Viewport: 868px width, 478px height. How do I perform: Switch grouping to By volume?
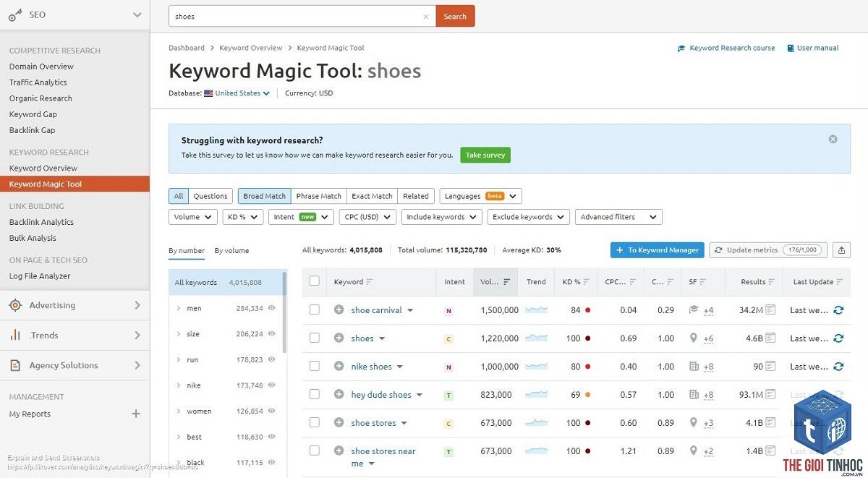[x=231, y=250]
